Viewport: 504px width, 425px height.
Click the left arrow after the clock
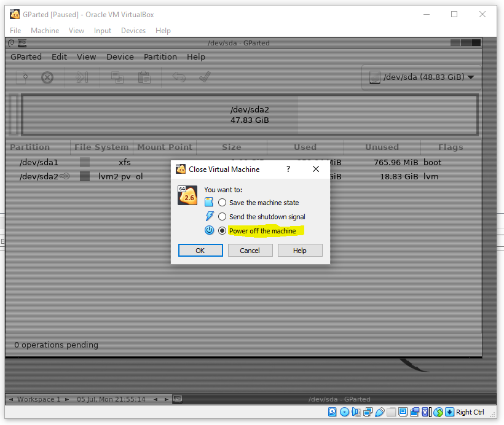coord(156,399)
